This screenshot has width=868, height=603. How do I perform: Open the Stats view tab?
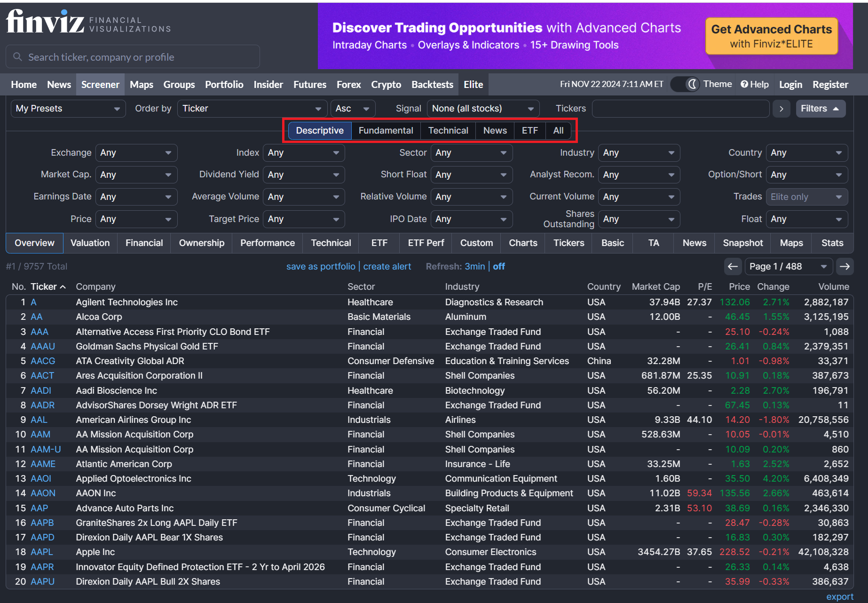[x=832, y=243]
